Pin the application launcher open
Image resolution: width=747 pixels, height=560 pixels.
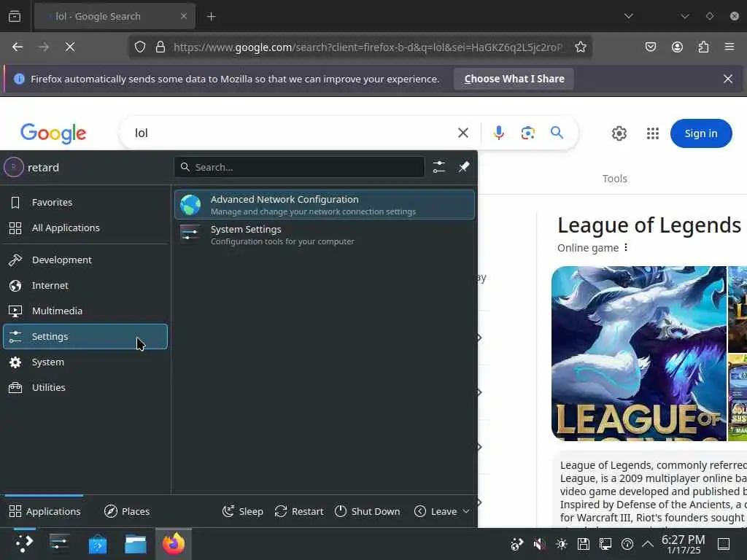click(x=464, y=167)
